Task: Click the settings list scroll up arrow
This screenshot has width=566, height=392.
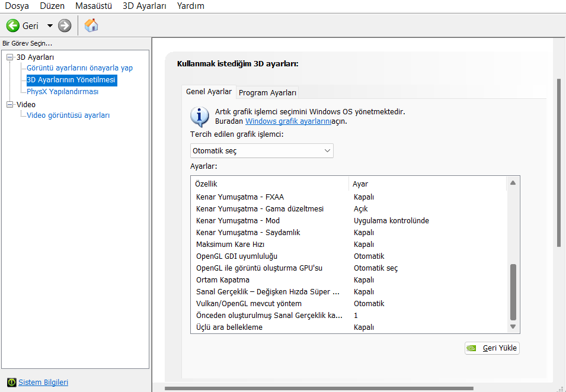Action: (x=513, y=183)
